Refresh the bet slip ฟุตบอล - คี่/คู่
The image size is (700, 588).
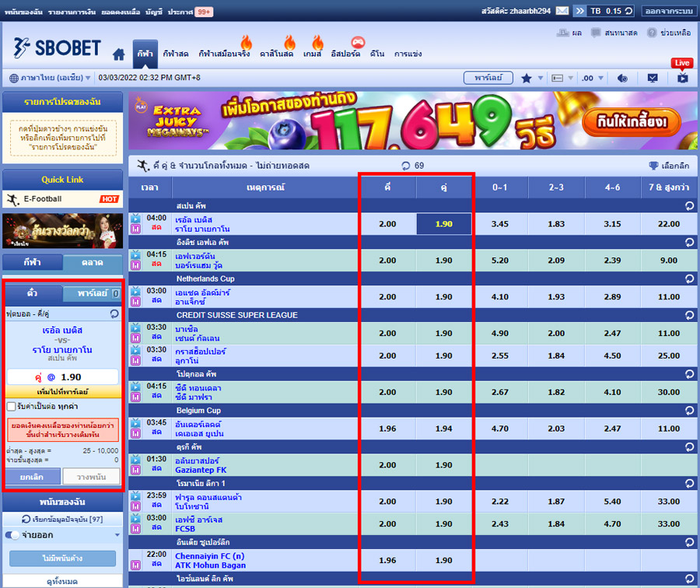[x=114, y=314]
